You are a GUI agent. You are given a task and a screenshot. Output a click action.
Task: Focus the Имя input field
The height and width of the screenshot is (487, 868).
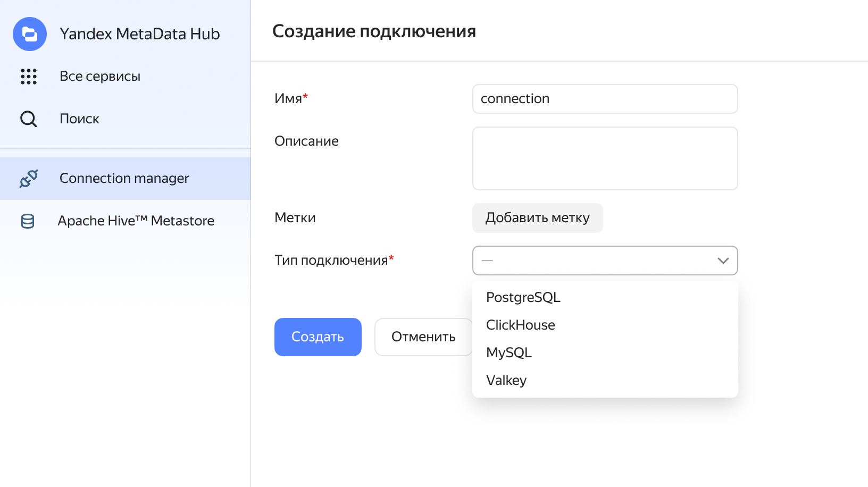click(x=605, y=99)
